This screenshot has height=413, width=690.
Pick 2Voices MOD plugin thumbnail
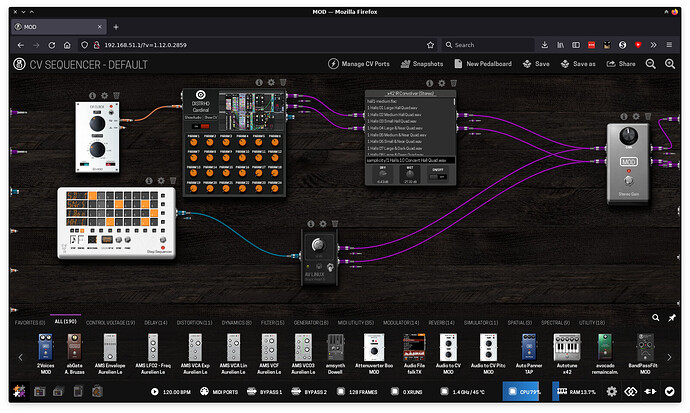click(x=45, y=353)
